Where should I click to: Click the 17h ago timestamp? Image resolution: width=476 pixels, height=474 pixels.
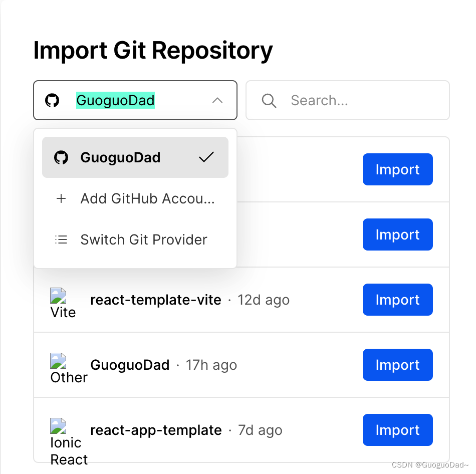pos(211,365)
